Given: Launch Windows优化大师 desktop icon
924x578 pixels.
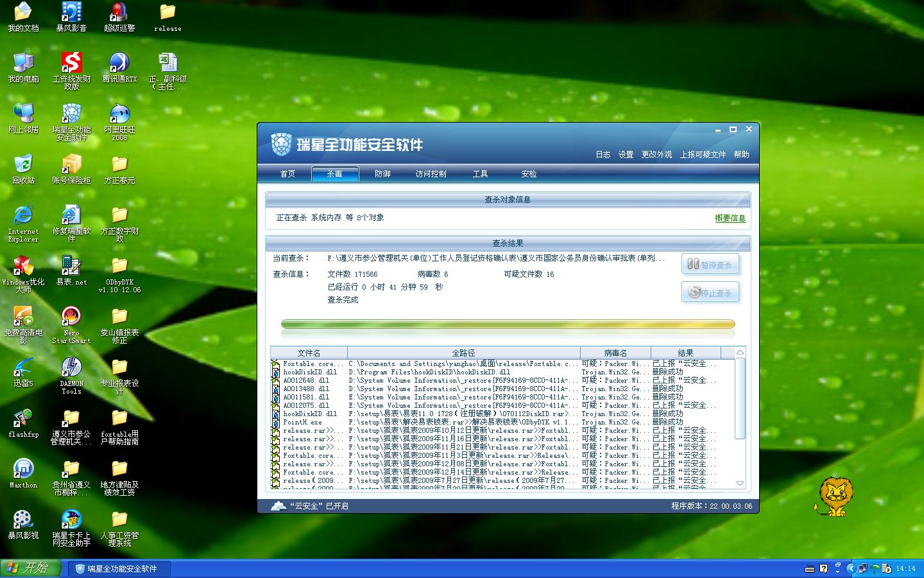Looking at the screenshot, I should tap(23, 274).
